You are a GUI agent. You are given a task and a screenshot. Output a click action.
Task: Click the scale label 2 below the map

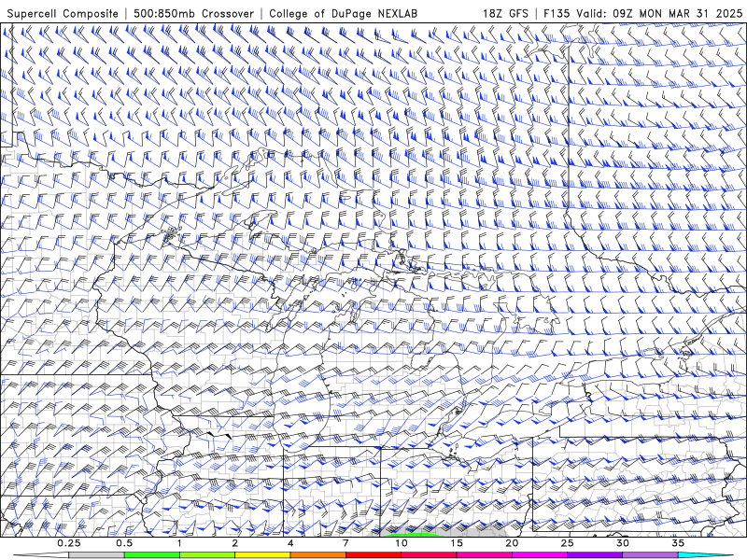coord(235,543)
